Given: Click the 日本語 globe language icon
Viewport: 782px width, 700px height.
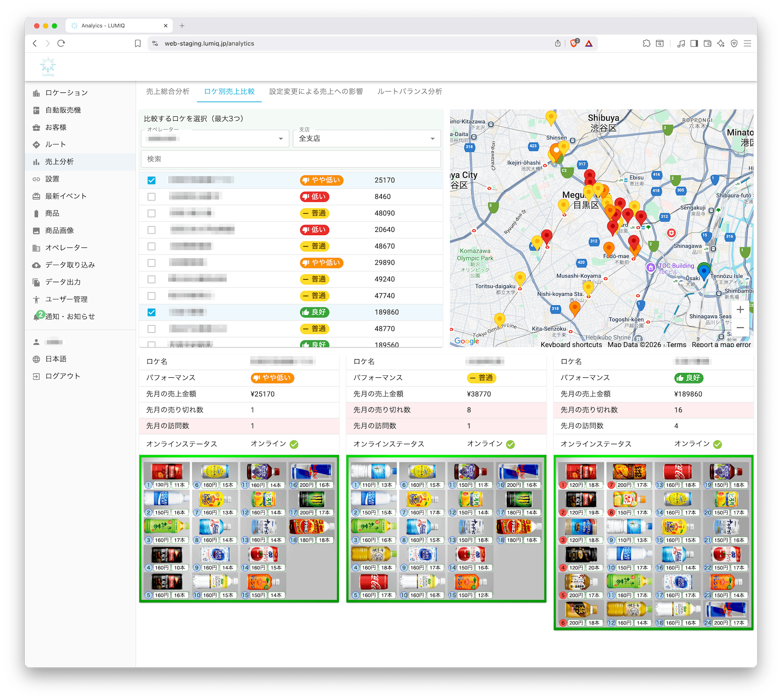Looking at the screenshot, I should point(36,359).
